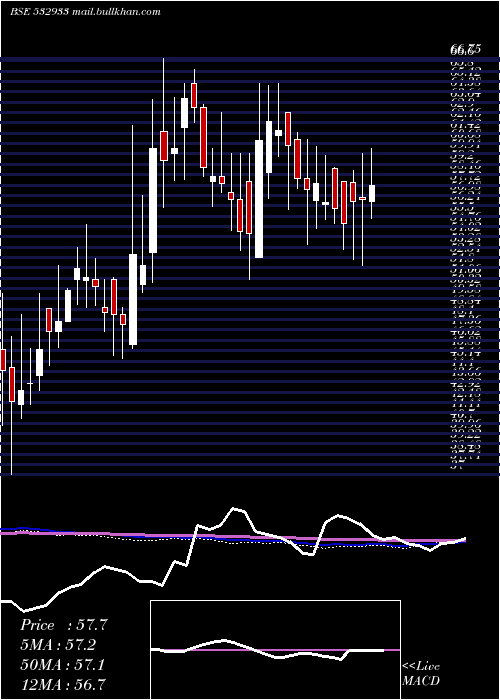This screenshot has width=500, height=700.
Task: Click the mail.bullkhan.com header text
Action: point(116,12)
